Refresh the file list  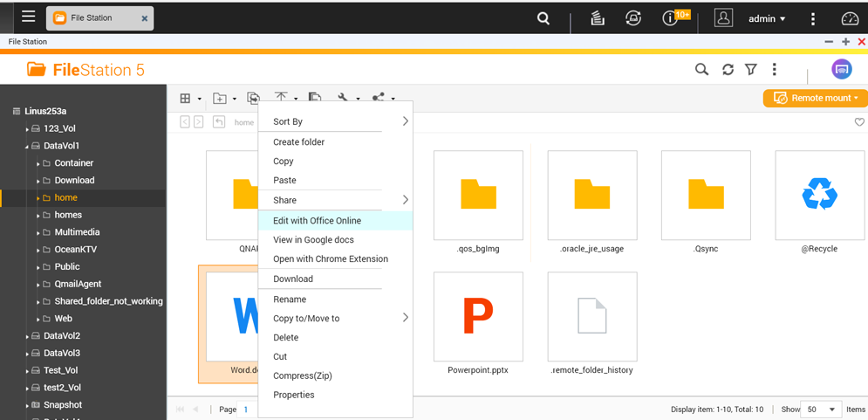728,70
